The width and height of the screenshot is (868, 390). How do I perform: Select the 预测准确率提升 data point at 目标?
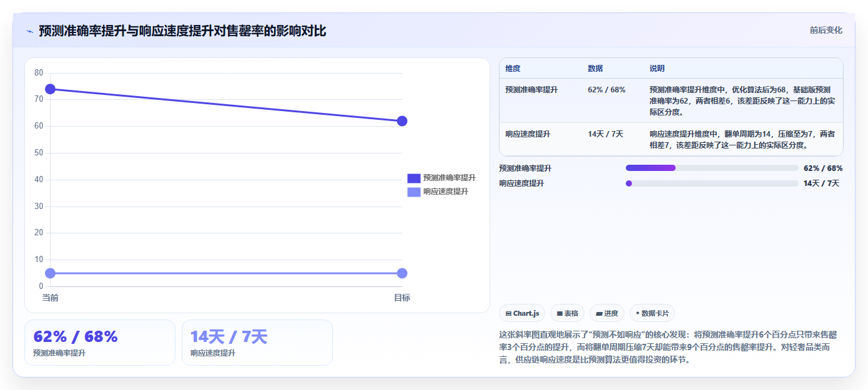(x=402, y=121)
